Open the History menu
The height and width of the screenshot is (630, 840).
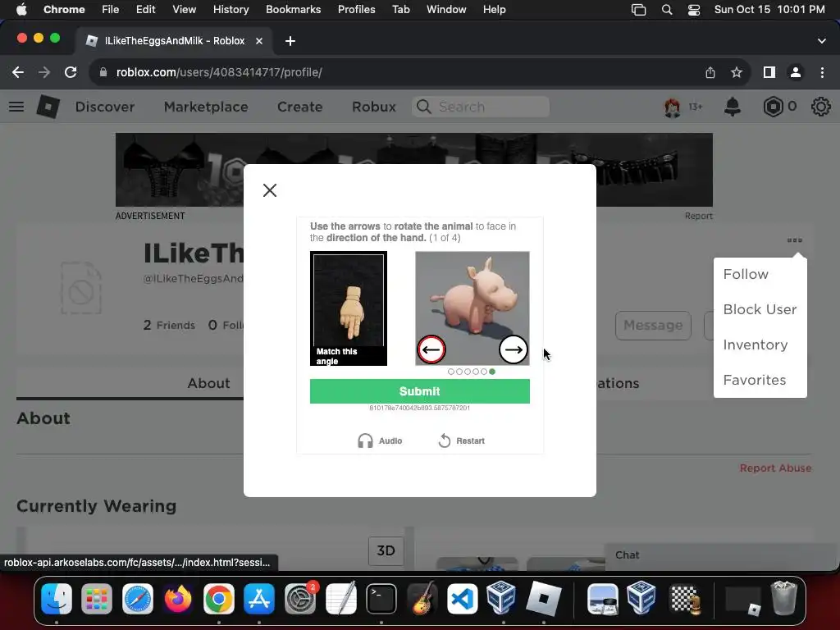pyautogui.click(x=231, y=9)
